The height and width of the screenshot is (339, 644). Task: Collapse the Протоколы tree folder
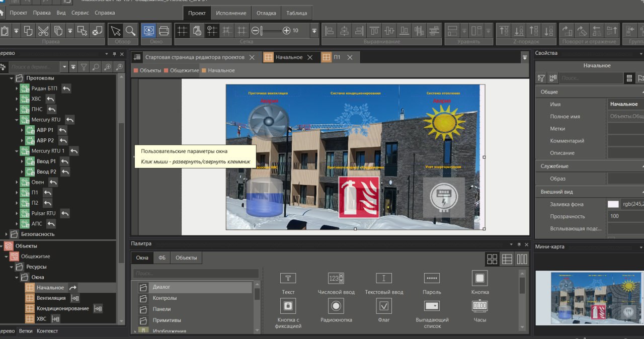[11, 78]
